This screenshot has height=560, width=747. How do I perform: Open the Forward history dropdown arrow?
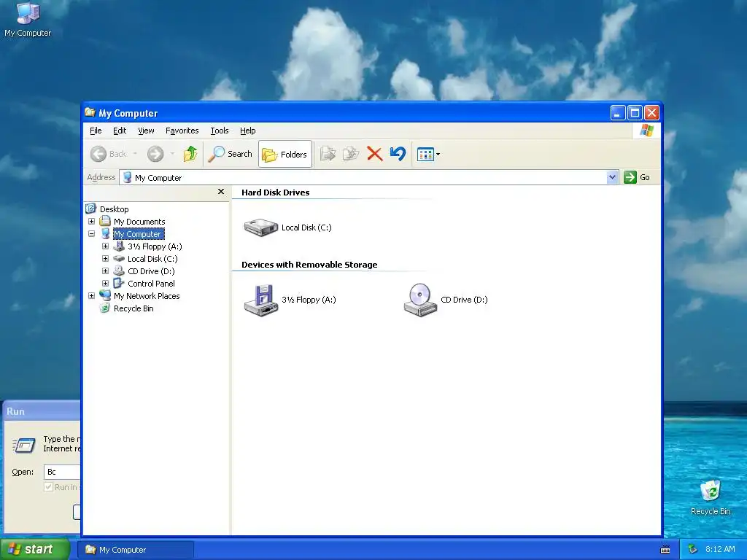[172, 154]
